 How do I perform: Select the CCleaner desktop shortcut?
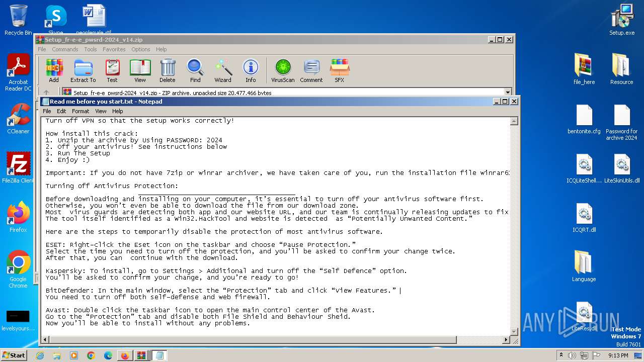click(18, 119)
